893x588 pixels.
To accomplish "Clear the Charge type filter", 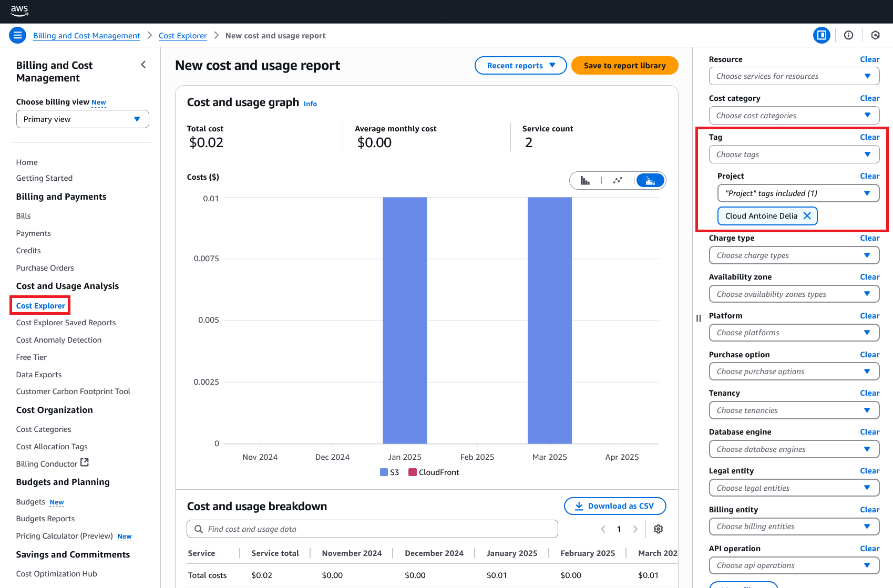I will 870,238.
